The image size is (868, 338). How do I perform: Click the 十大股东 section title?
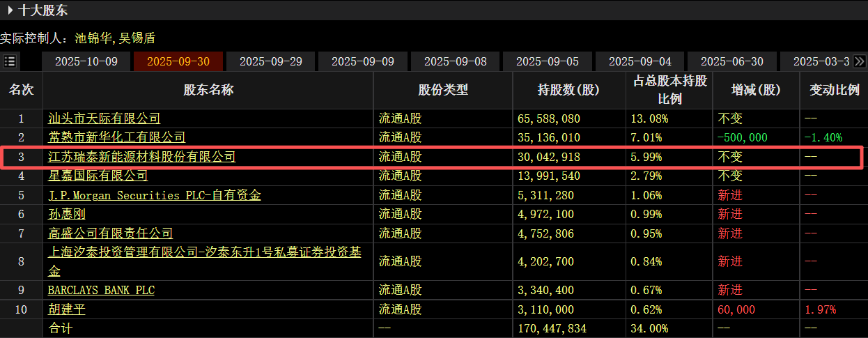[x=43, y=10]
